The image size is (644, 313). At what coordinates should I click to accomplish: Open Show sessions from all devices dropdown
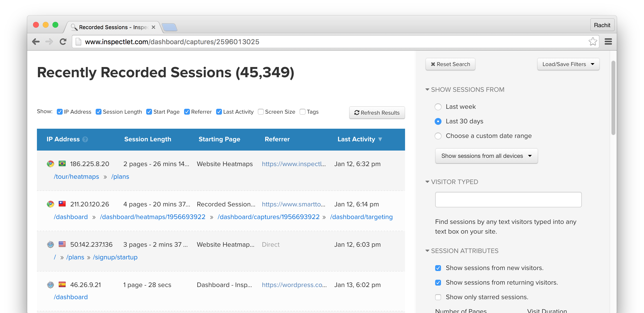coord(486,156)
